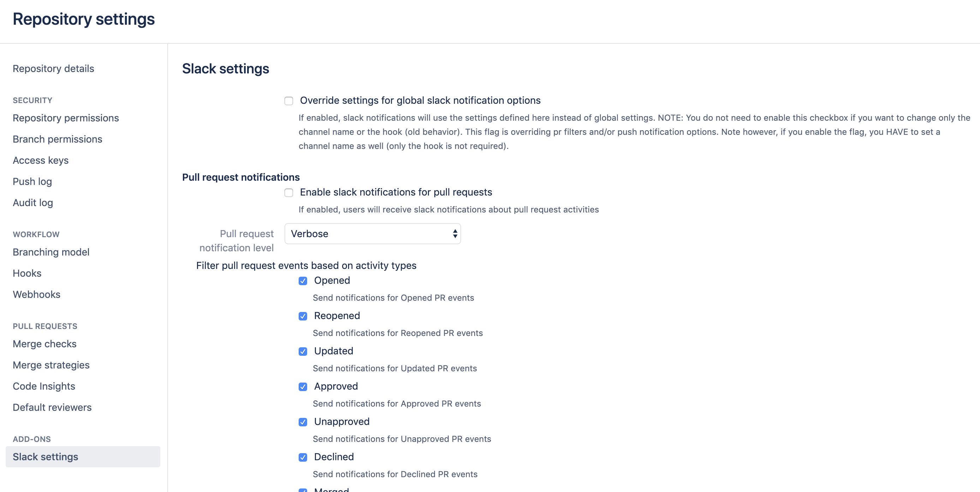View the Audit log
980x492 pixels.
pyautogui.click(x=33, y=203)
